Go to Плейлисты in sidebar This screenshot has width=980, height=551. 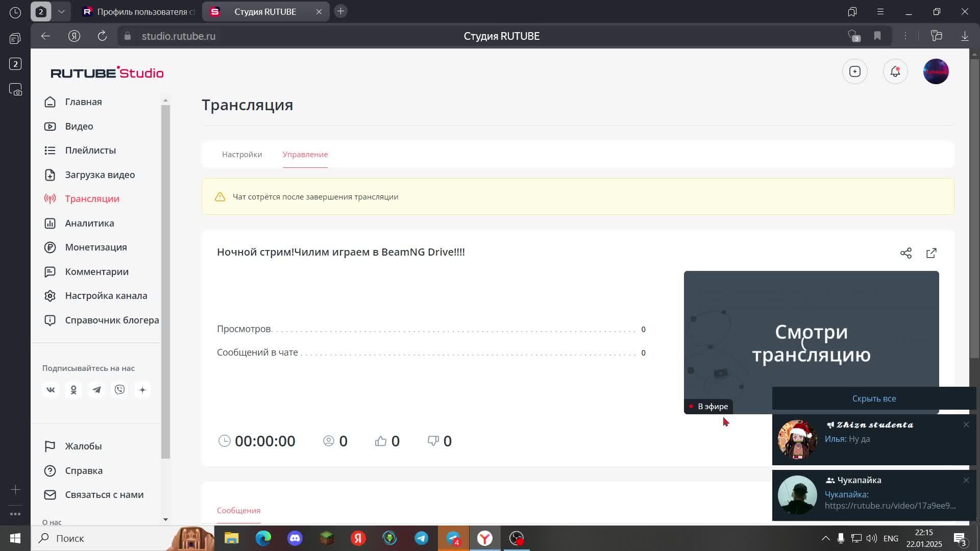[x=90, y=151]
